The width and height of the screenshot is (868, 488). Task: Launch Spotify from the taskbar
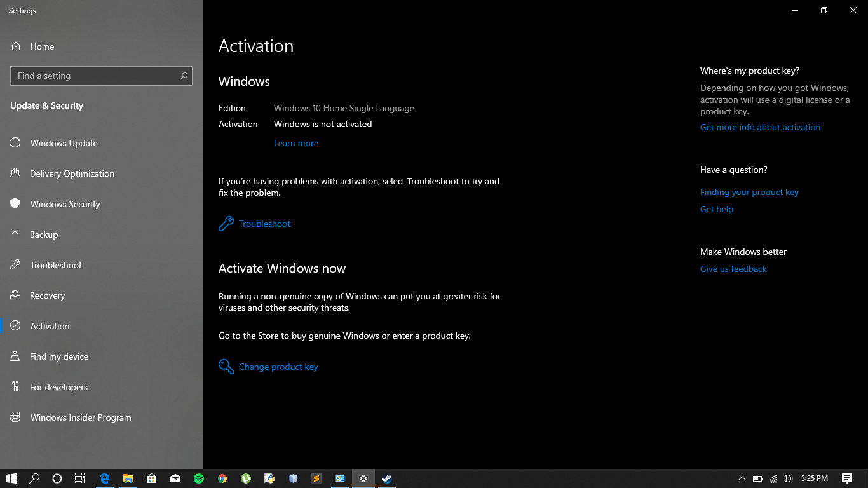pyautogui.click(x=199, y=478)
